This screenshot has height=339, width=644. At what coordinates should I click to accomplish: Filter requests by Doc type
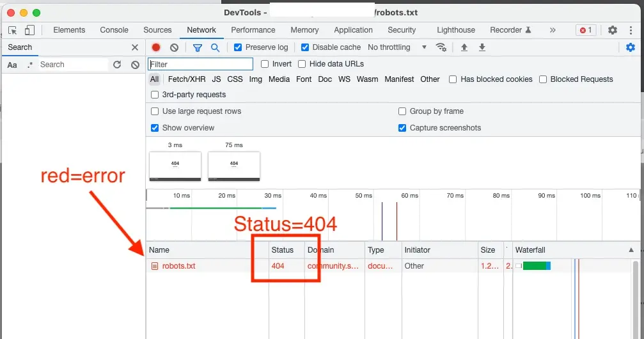[325, 79]
